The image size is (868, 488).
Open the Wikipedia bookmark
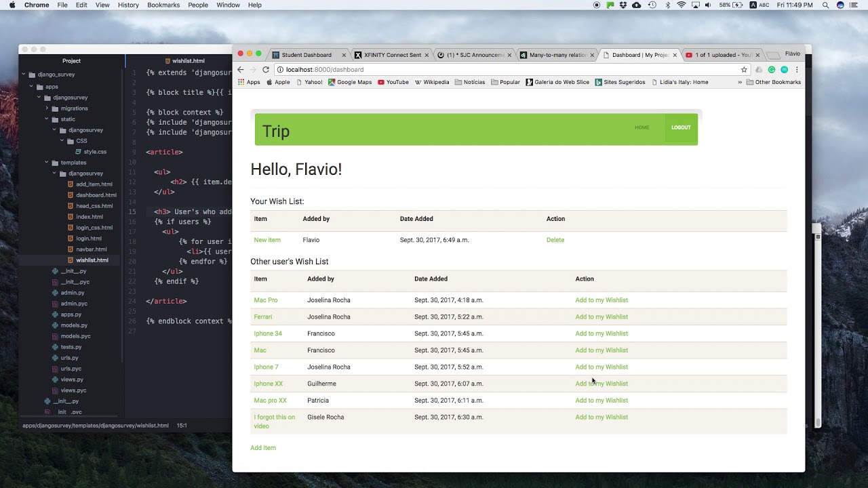click(432, 82)
